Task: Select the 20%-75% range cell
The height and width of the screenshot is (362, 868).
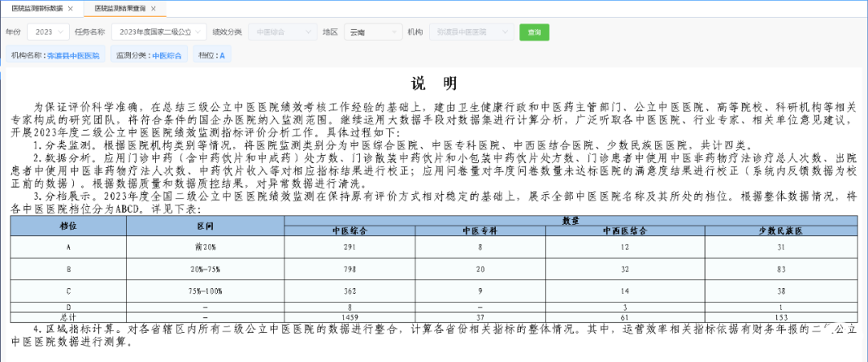Action: [206, 269]
